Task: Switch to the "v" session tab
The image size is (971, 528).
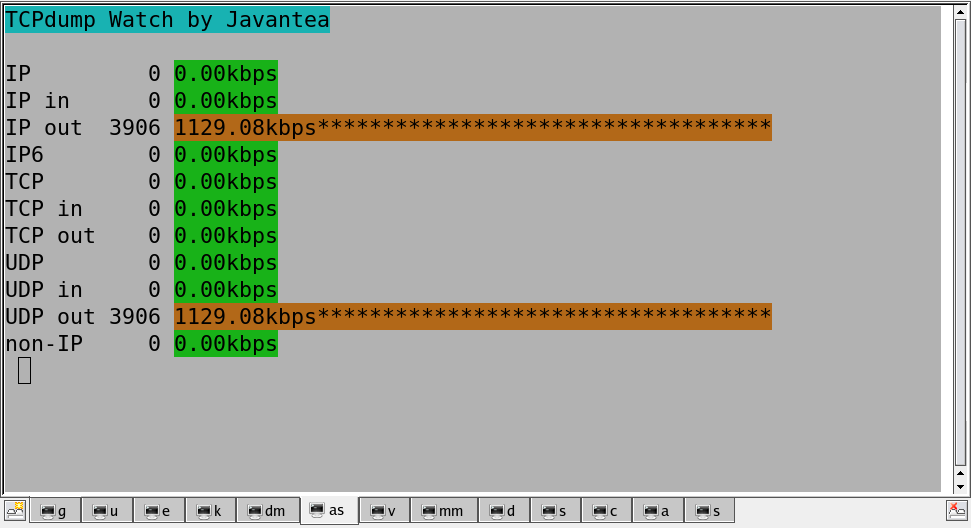Action: click(384, 511)
